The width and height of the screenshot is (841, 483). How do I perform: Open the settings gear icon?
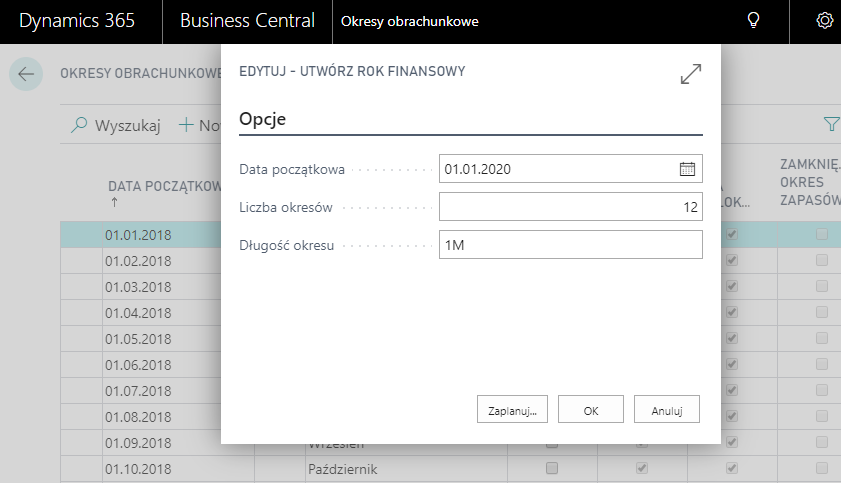click(x=824, y=21)
